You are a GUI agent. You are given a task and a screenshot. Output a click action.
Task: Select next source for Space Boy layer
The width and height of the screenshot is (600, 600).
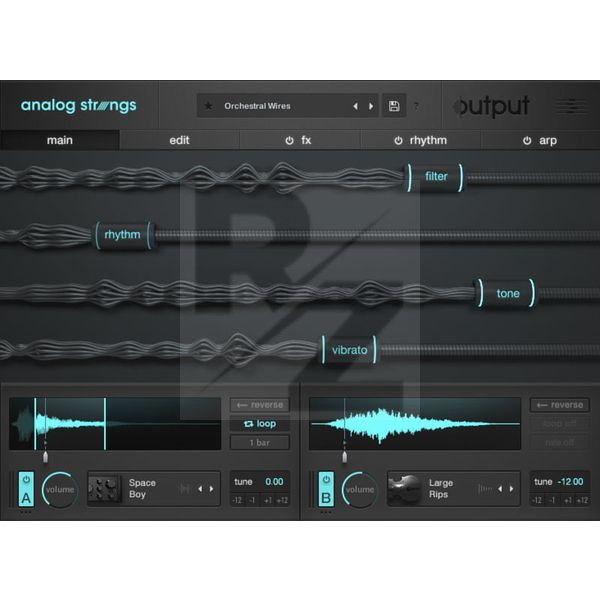(212, 489)
